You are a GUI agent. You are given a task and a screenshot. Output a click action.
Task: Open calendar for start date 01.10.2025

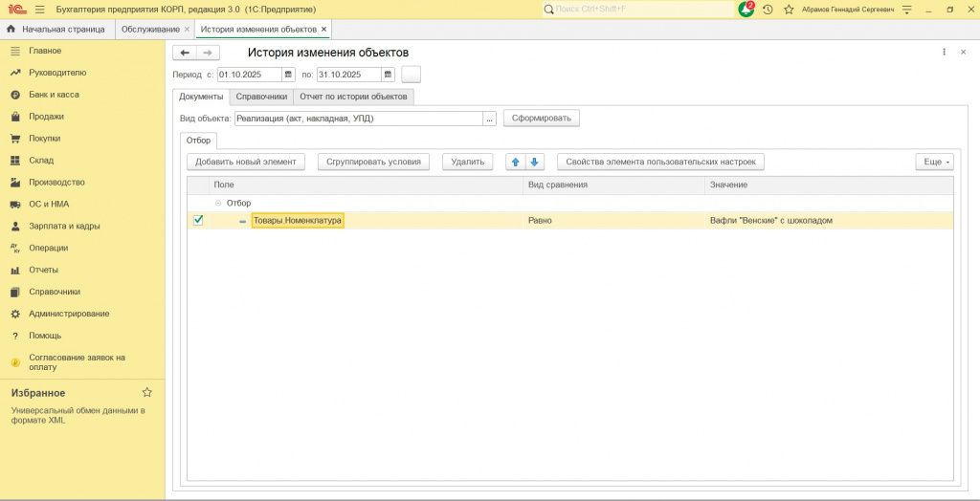(x=288, y=75)
